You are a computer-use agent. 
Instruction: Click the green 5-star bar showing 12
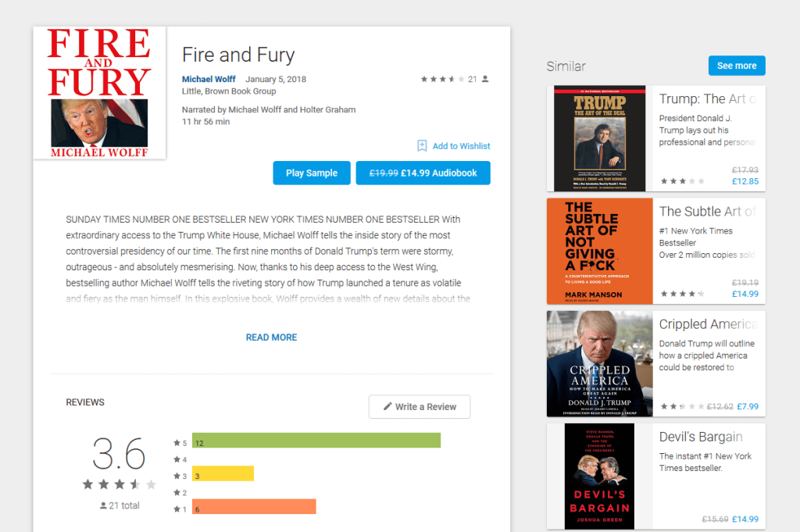point(316,440)
